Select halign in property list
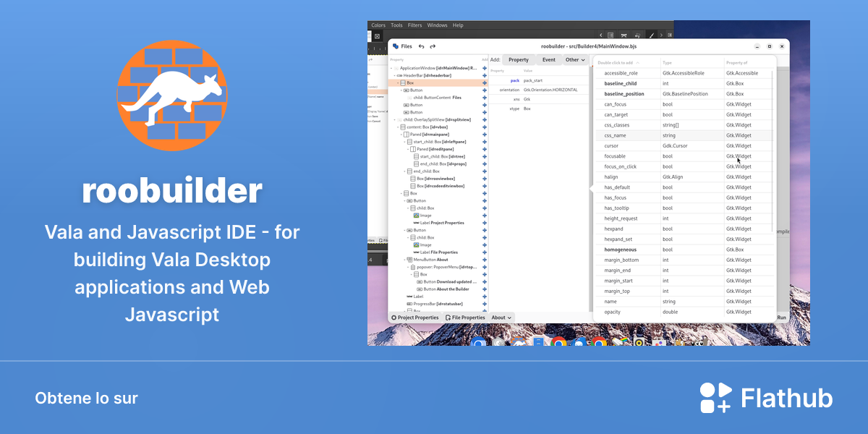The width and height of the screenshot is (868, 434). [612, 177]
